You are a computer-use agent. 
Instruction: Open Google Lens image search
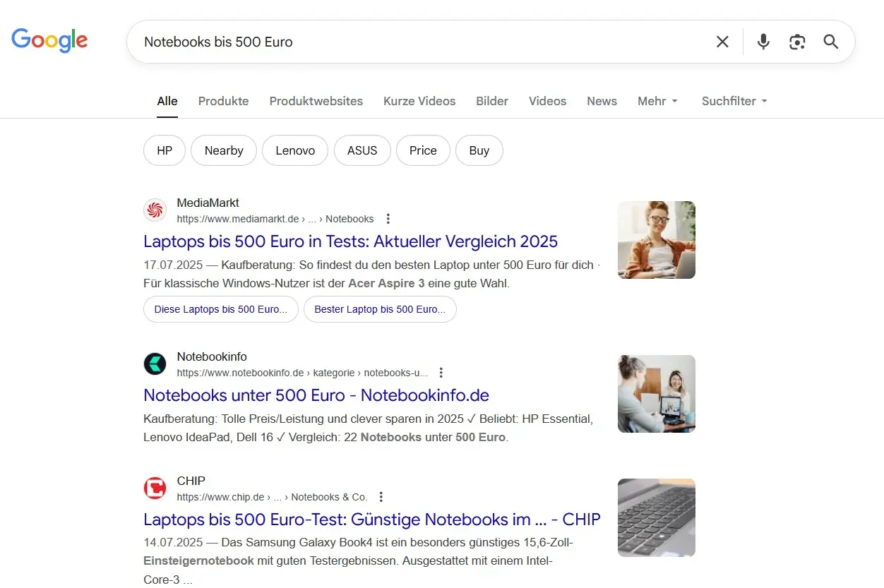pyautogui.click(x=797, y=42)
